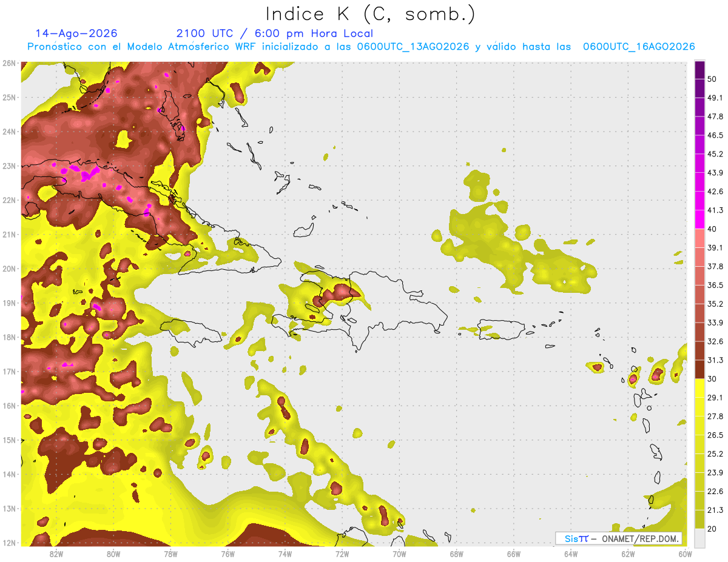Click the Indice K chart title

[x=371, y=14]
